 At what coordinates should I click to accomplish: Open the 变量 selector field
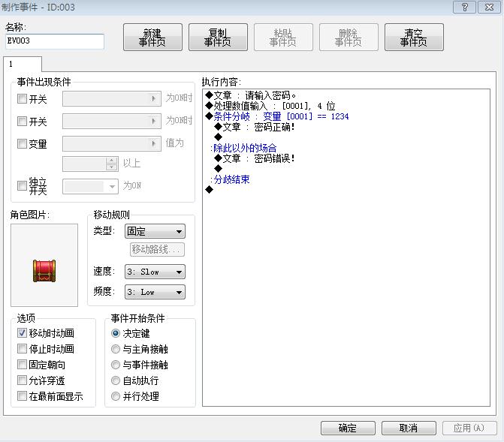111,143
